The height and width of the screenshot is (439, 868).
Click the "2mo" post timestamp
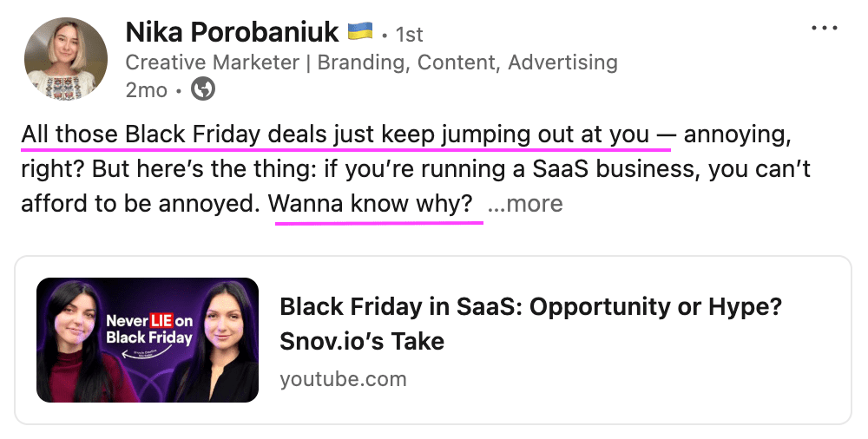pos(144,89)
